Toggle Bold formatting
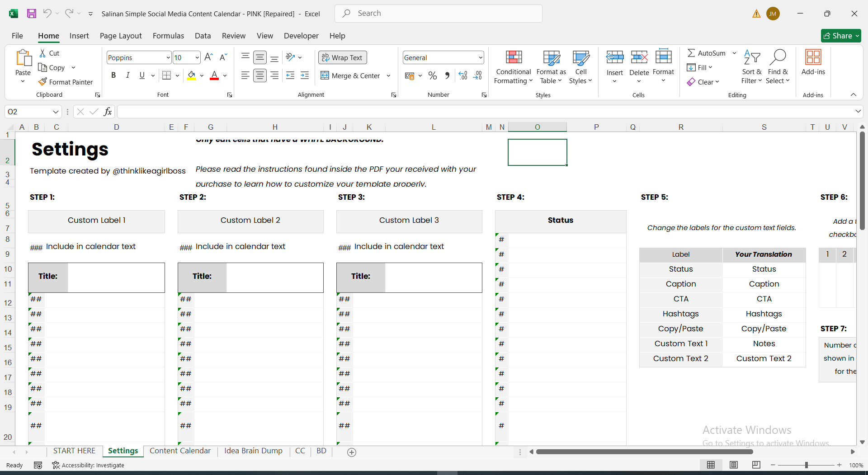This screenshot has width=868, height=475. (113, 75)
